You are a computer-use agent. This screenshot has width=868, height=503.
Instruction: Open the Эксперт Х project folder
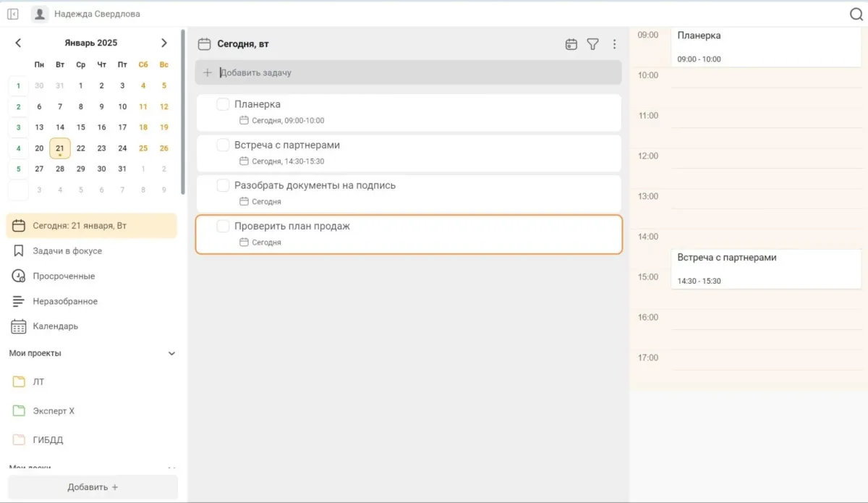[x=53, y=410]
